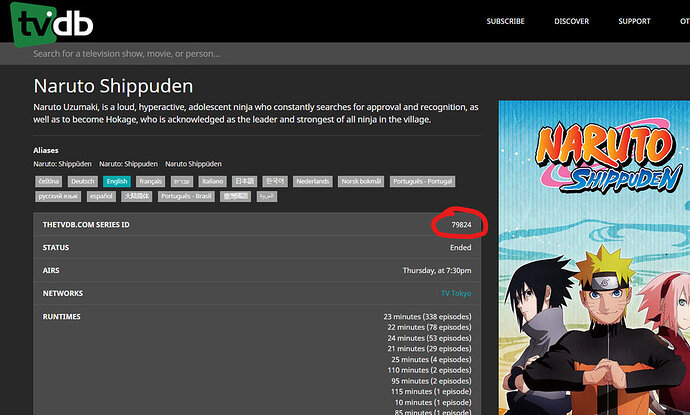Select the Korean 한국어 language tag
The image size is (690, 415).
click(275, 181)
